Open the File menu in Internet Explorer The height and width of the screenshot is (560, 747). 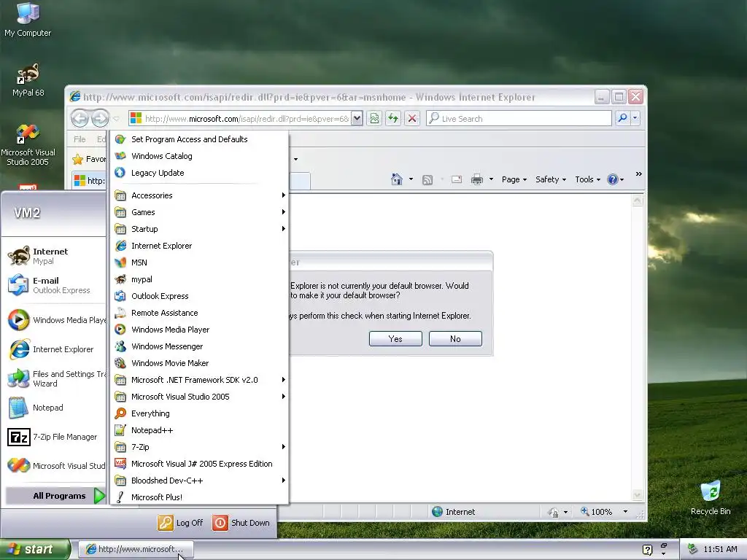tap(80, 139)
